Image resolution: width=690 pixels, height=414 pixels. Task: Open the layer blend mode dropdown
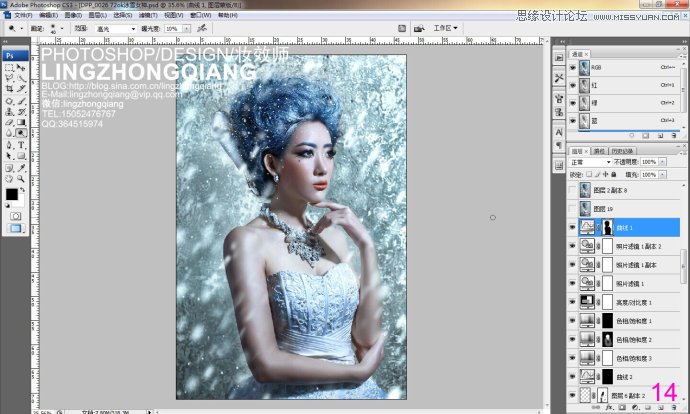pyautogui.click(x=591, y=162)
